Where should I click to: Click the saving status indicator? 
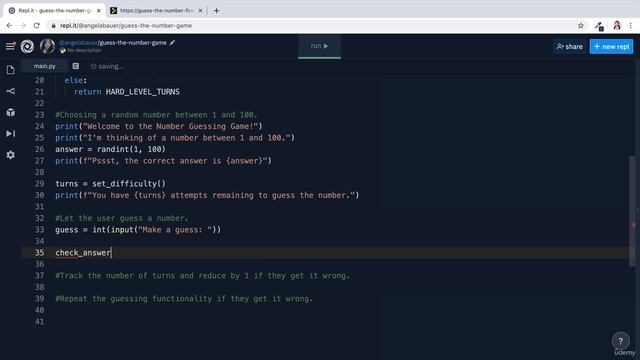(x=107, y=66)
